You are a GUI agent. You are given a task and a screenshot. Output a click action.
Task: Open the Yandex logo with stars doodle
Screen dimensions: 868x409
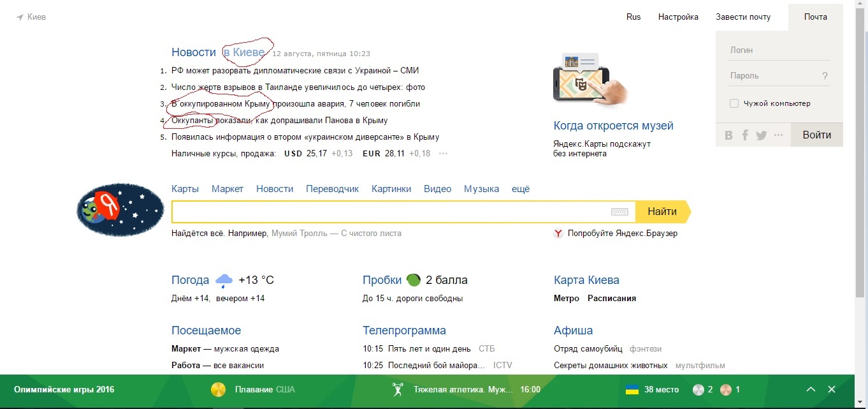(x=120, y=209)
